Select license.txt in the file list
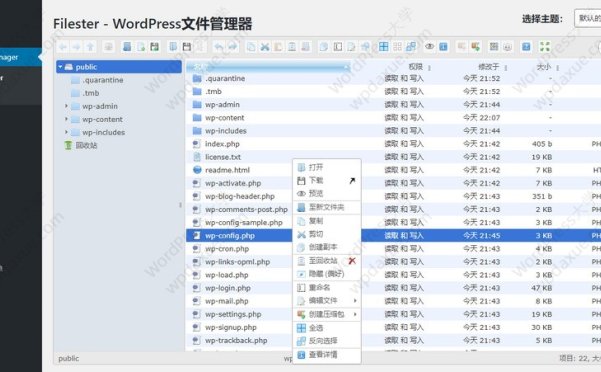Viewport: 601px width, 372px height. 223,157
